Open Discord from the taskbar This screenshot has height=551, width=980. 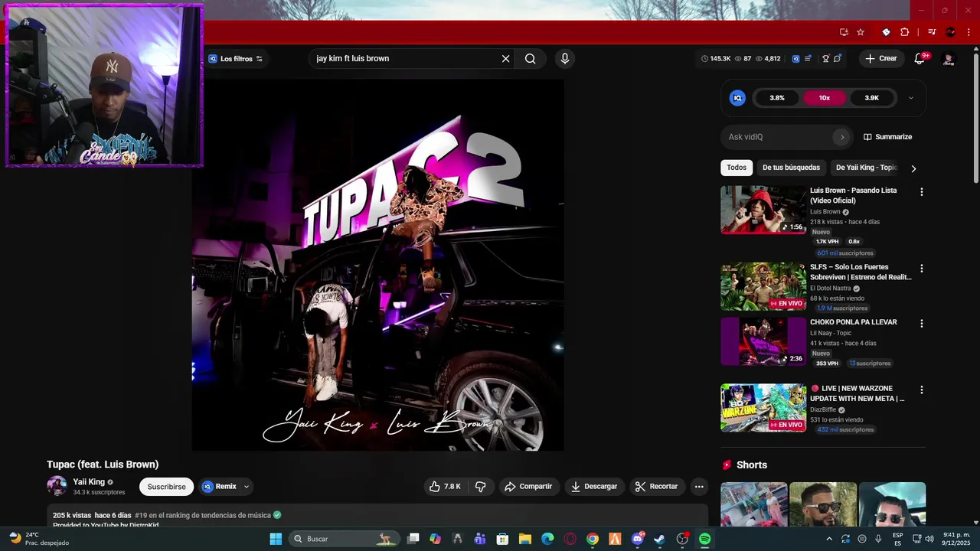[638, 539]
